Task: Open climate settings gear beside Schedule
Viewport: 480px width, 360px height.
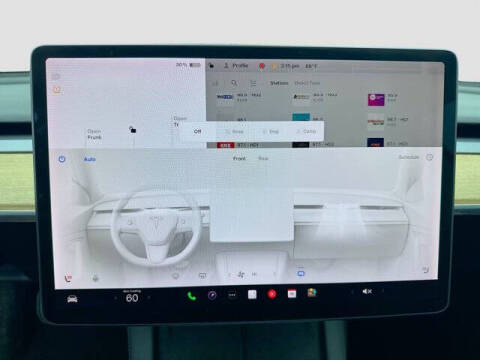Action: (430, 157)
